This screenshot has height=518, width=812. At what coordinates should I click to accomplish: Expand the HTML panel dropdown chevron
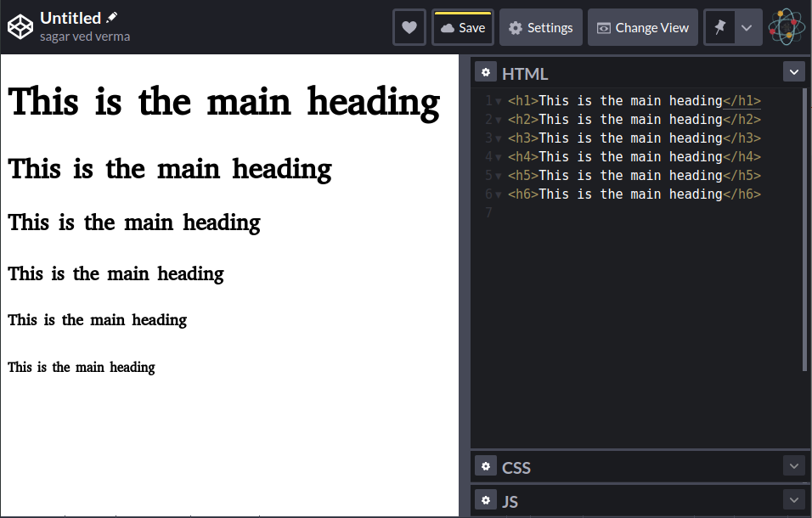tap(794, 72)
